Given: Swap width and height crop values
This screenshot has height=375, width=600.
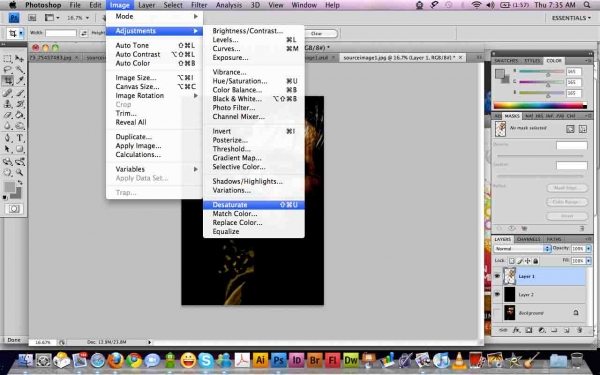Looking at the screenshot, I should (x=83, y=33).
